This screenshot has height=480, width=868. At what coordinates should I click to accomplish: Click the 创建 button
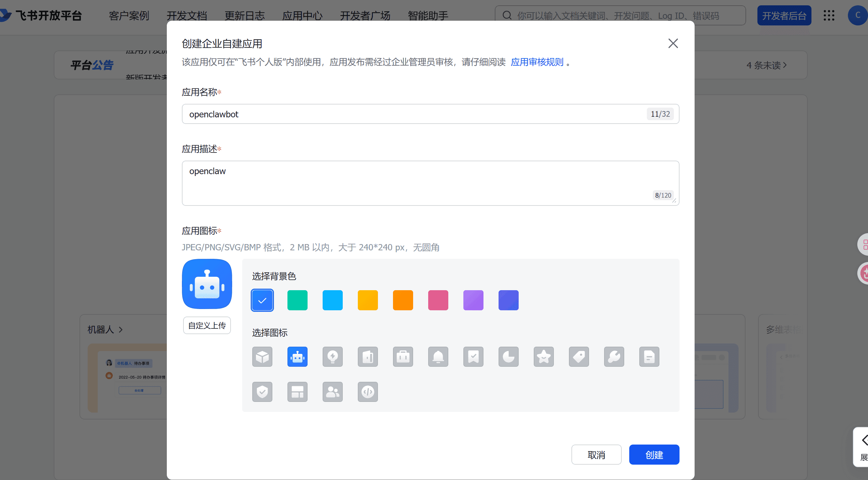(654, 454)
